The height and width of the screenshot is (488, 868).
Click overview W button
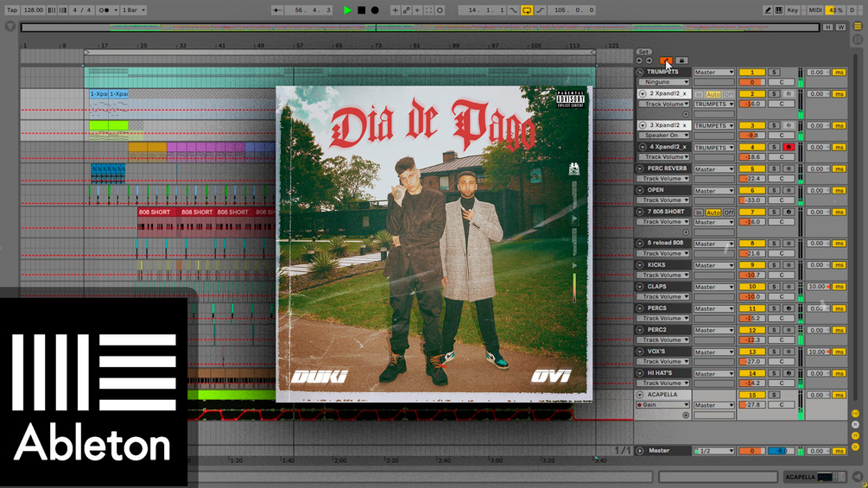click(x=840, y=27)
